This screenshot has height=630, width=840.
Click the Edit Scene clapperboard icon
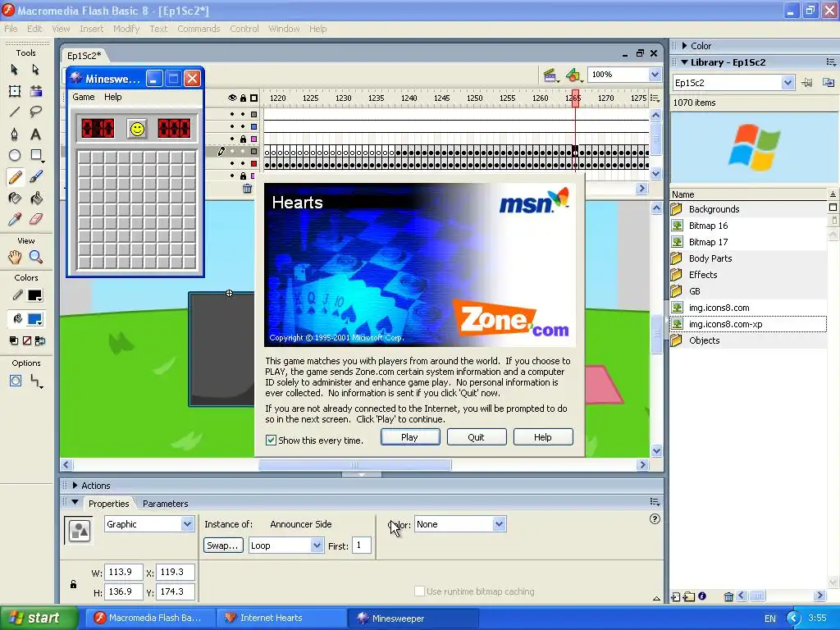click(x=550, y=75)
